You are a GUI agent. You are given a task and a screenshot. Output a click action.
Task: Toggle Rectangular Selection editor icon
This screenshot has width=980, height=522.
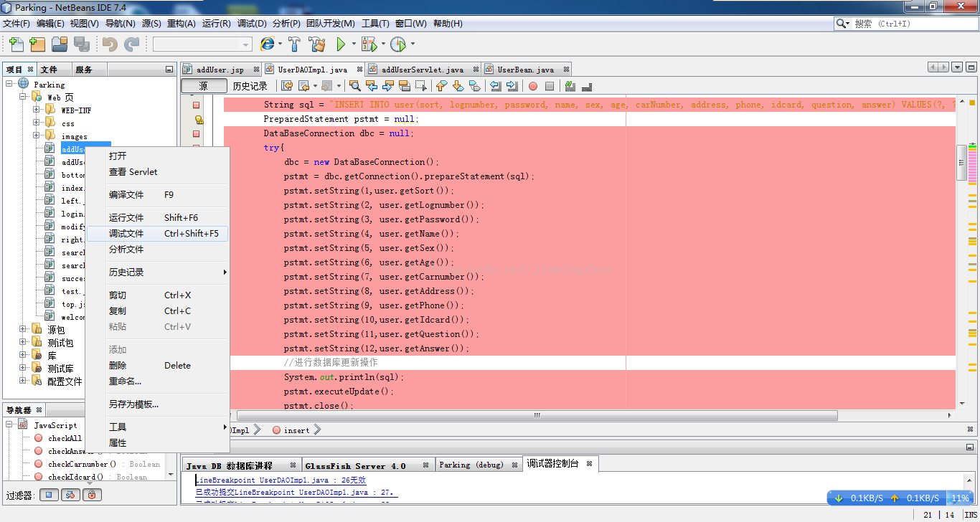tap(421, 86)
